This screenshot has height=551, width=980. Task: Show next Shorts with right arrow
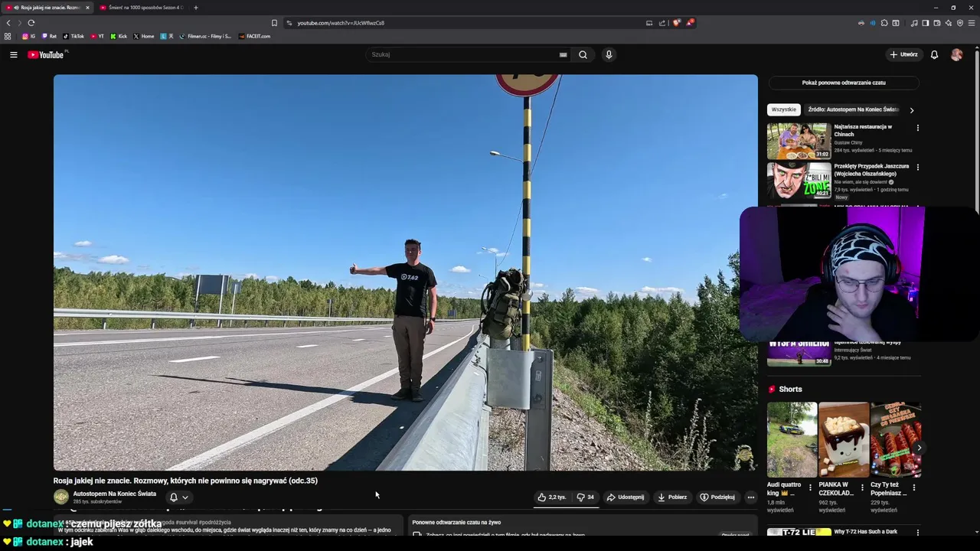[x=919, y=448]
